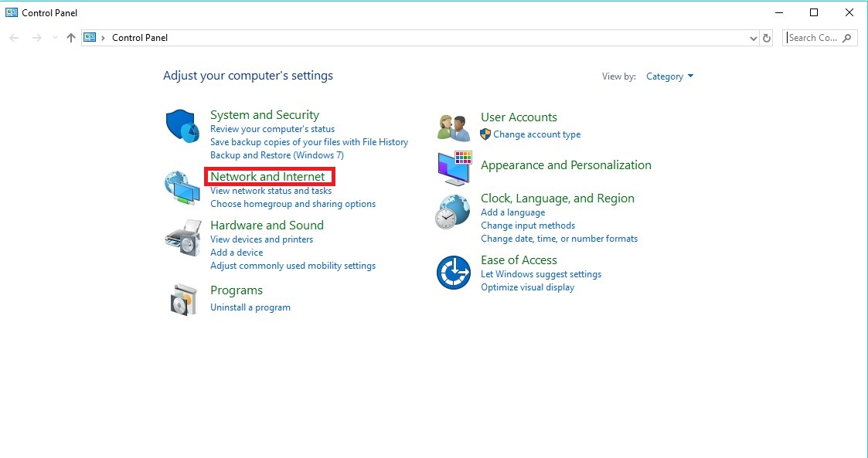
Task: Click Choose homegroup and sharing options
Action: click(x=293, y=204)
